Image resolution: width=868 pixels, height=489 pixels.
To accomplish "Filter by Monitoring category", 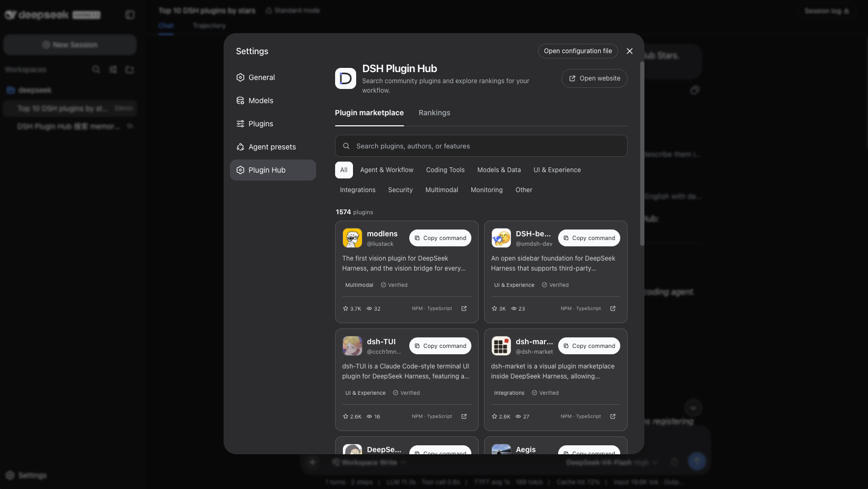I will pos(487,190).
